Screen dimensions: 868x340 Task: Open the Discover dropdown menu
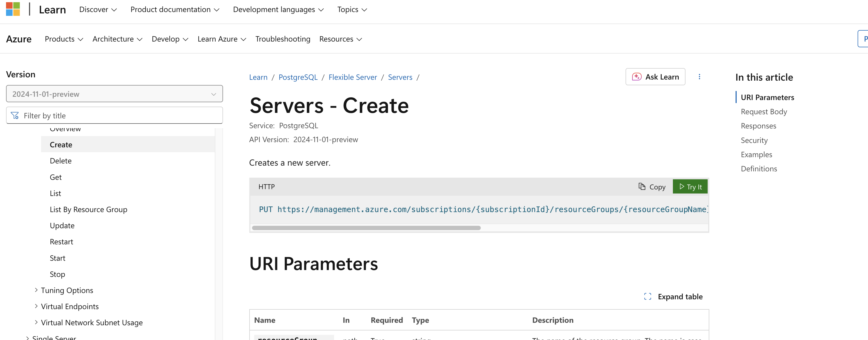tap(98, 9)
